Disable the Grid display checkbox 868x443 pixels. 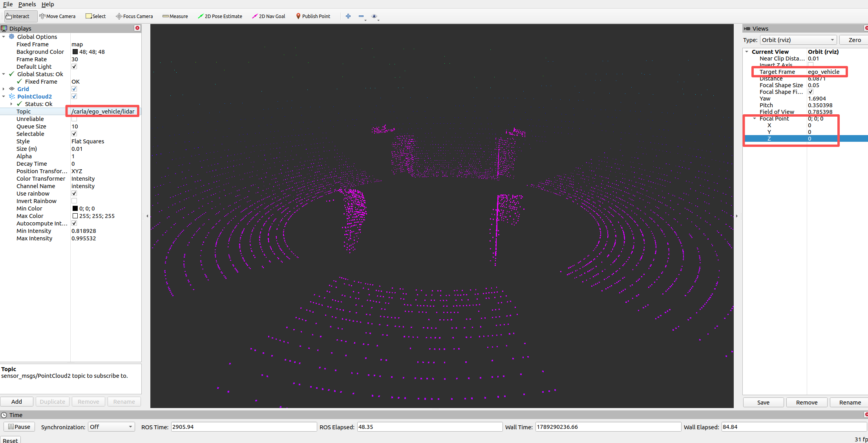pos(74,89)
